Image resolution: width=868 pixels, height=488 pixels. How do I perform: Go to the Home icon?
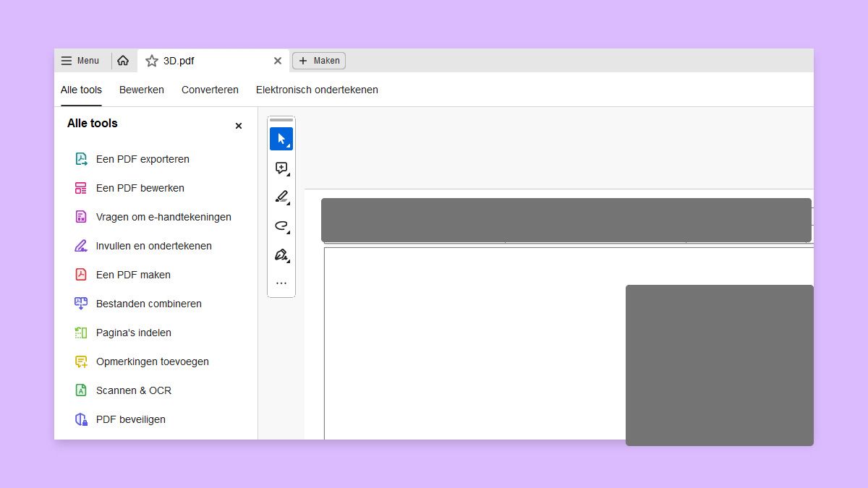click(123, 61)
